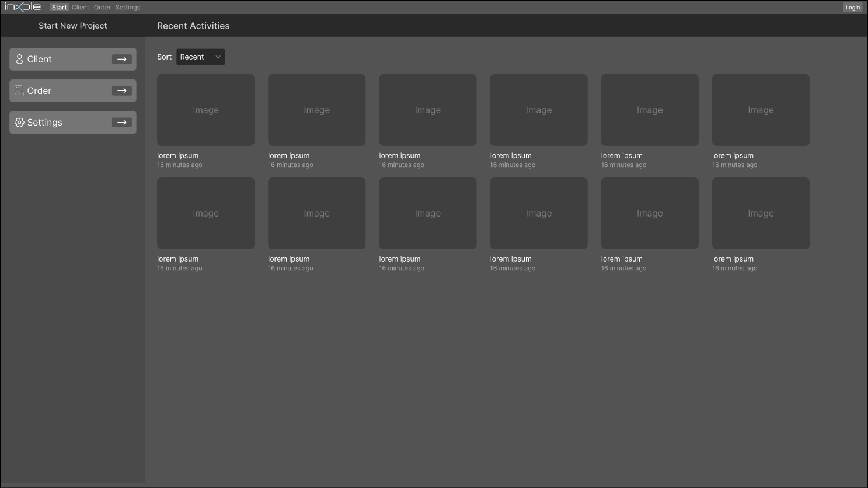
Task: Open the Sort dropdown set to Recent
Action: point(200,57)
